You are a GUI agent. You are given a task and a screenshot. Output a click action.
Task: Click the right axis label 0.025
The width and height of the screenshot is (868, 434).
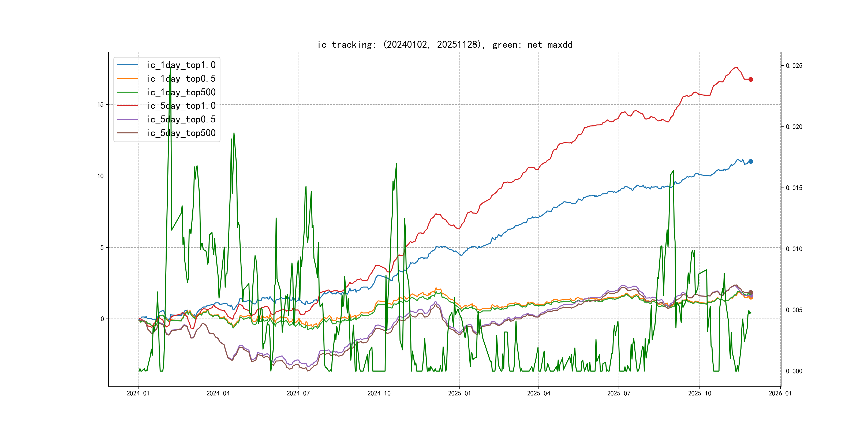click(794, 66)
